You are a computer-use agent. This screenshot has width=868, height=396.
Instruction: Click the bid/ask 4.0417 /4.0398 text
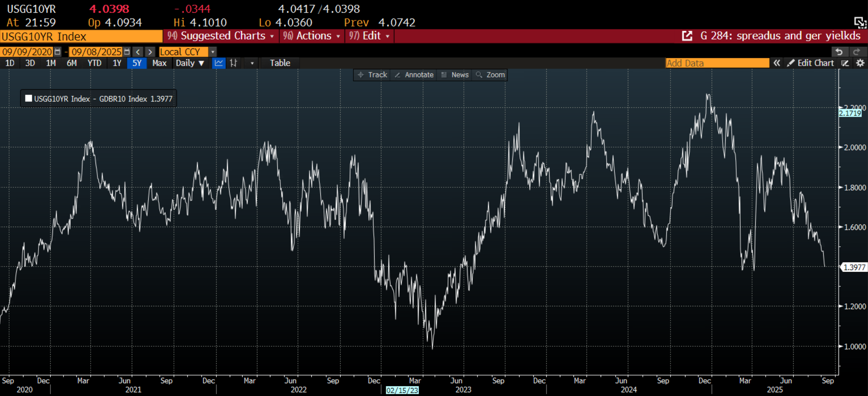pyautogui.click(x=319, y=9)
